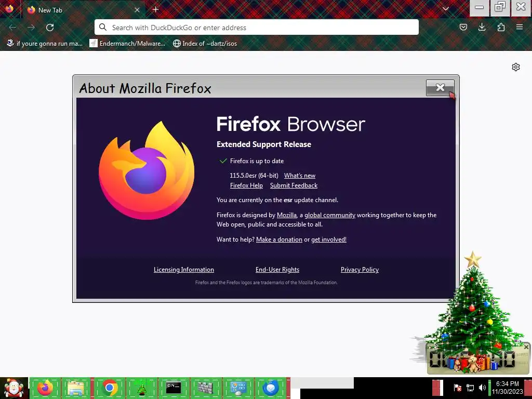Open Command Prompt from the taskbar

pos(174,388)
